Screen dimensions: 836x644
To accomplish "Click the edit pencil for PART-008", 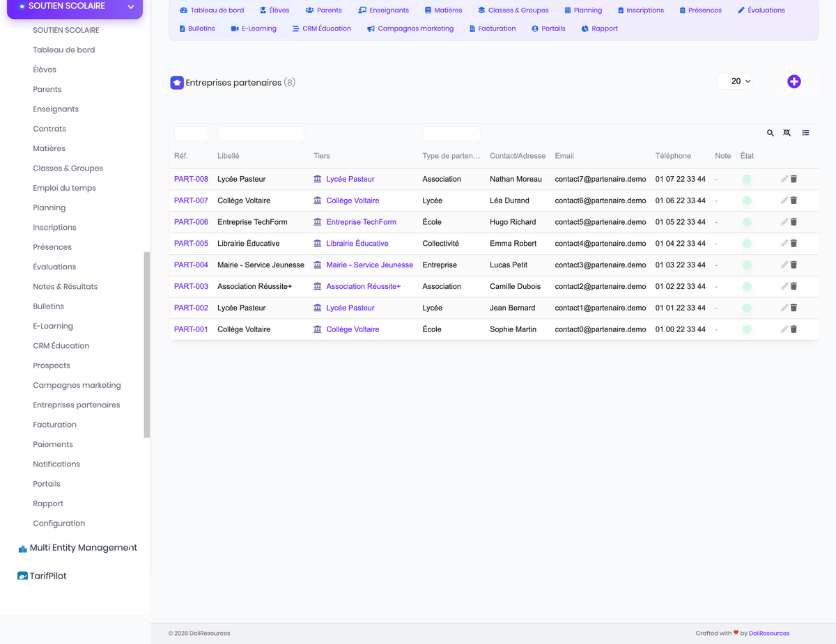I will coord(784,179).
